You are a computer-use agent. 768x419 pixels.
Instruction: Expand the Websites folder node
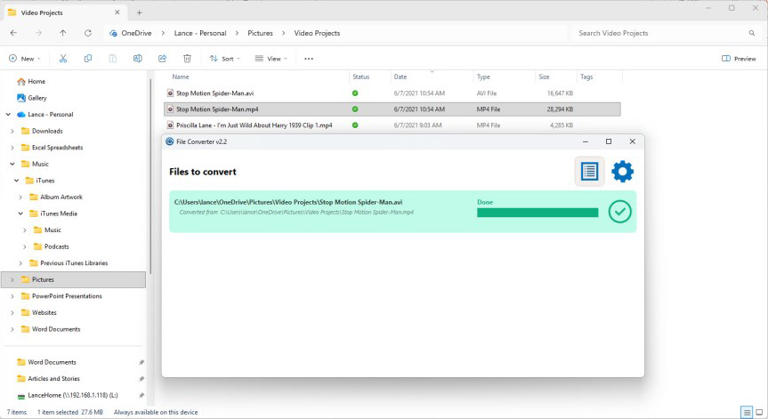pos(12,312)
